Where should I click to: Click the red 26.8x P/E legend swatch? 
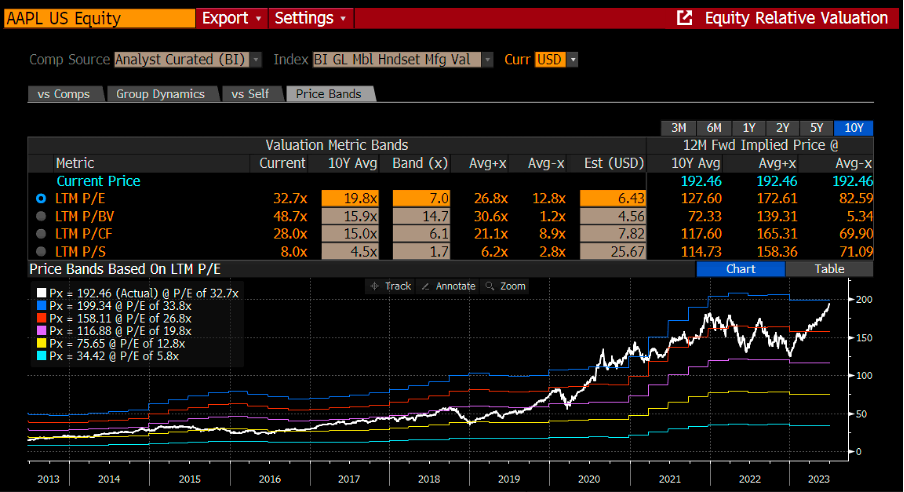(42, 318)
